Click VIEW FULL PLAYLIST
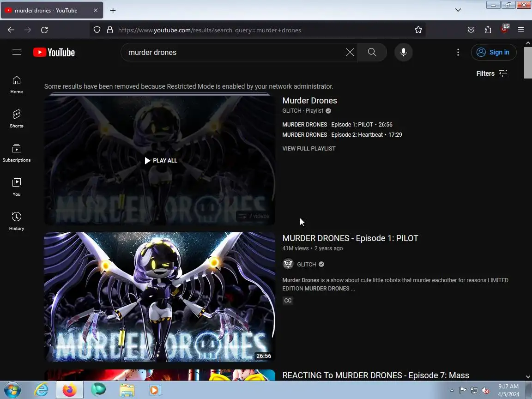532x399 pixels. coord(309,149)
